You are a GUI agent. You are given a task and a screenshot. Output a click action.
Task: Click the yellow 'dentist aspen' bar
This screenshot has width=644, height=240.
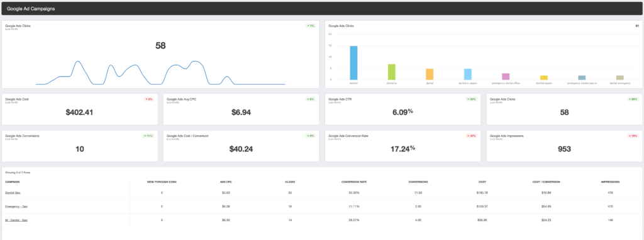pyautogui.click(x=544, y=77)
